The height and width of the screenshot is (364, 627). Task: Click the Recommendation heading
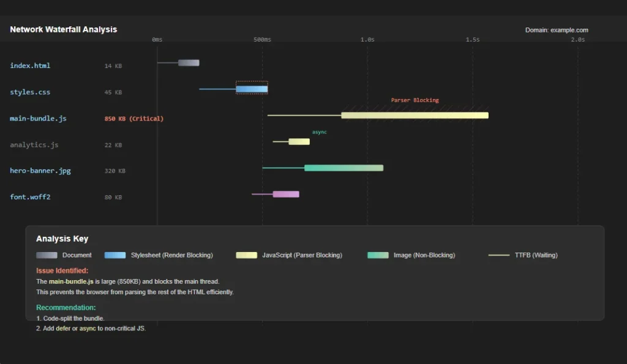(66, 308)
